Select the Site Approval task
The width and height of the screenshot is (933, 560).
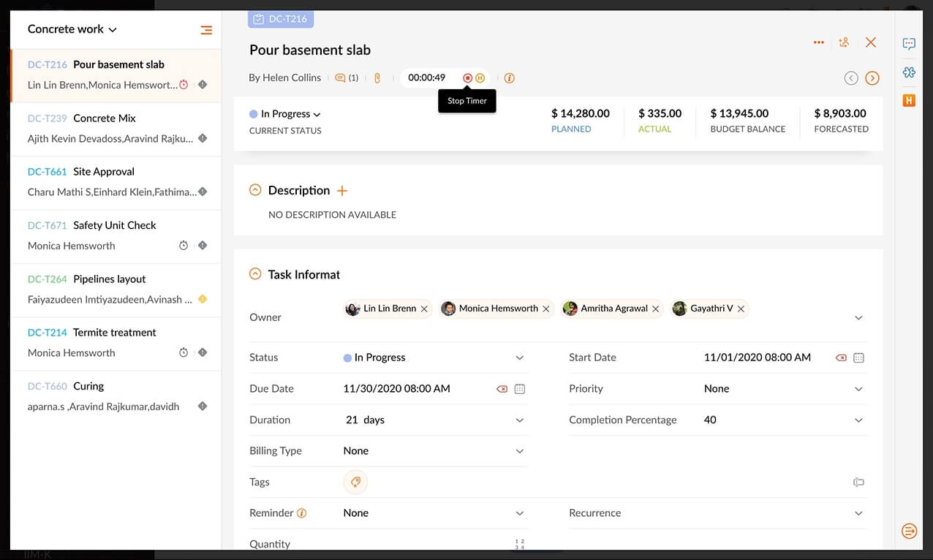click(104, 172)
